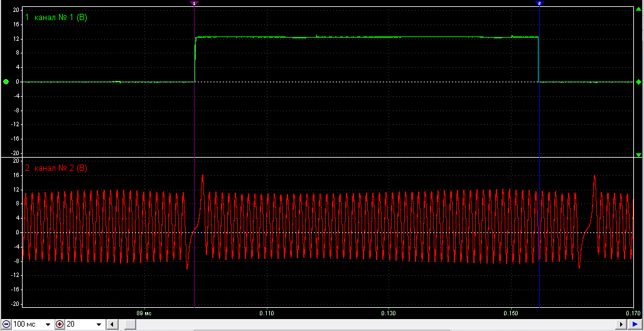
Task: Select blue cursor marker 2 at top
Action: (x=539, y=3)
